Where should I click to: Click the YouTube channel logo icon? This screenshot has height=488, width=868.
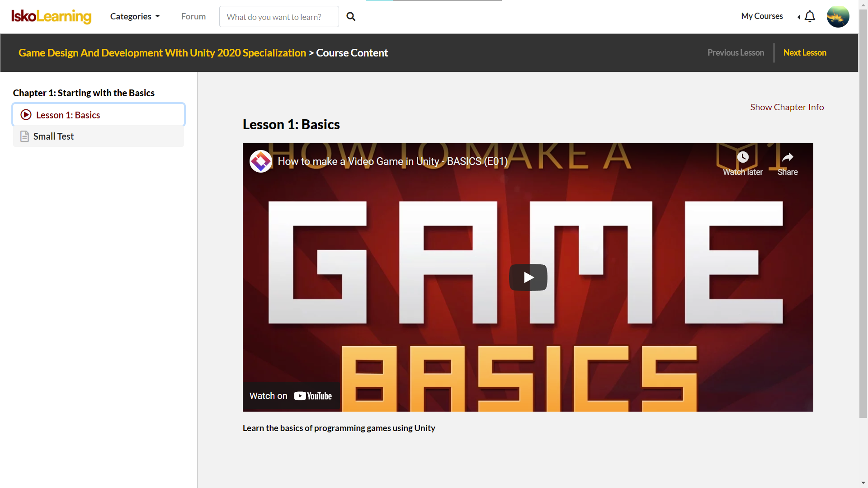coord(261,161)
